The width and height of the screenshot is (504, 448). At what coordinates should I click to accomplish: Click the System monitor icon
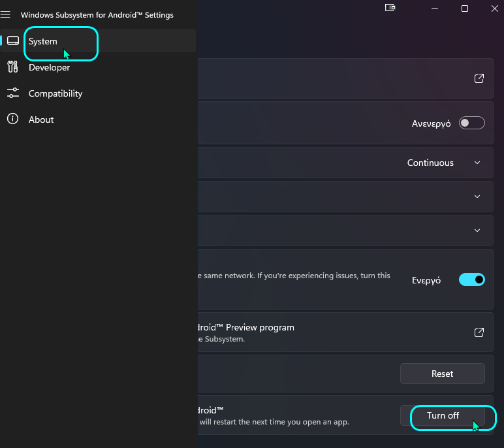13,41
